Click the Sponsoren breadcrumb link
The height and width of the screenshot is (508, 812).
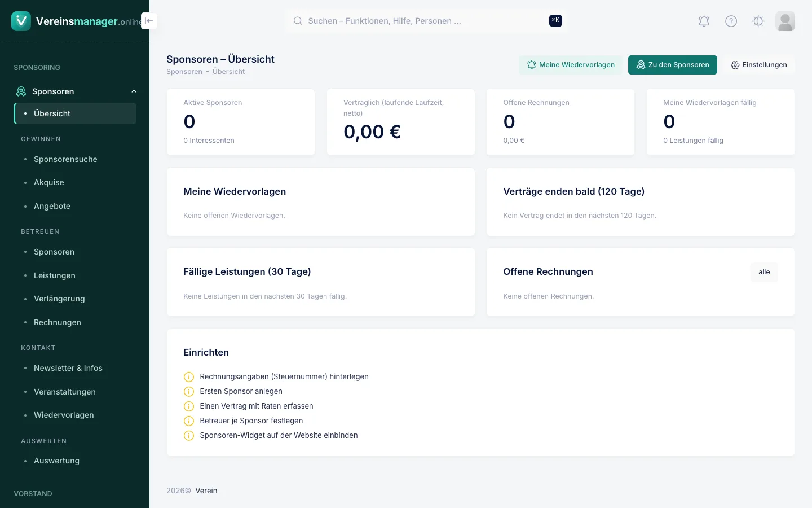[x=184, y=72]
